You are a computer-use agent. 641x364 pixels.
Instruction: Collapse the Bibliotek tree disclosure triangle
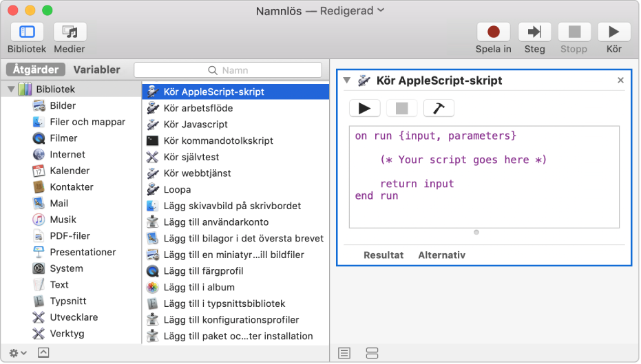pos(11,89)
